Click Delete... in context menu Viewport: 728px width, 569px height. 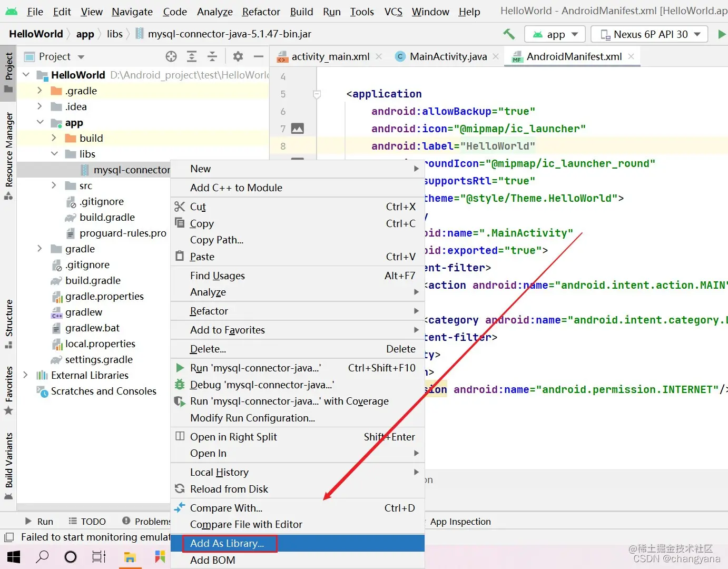(x=298, y=349)
